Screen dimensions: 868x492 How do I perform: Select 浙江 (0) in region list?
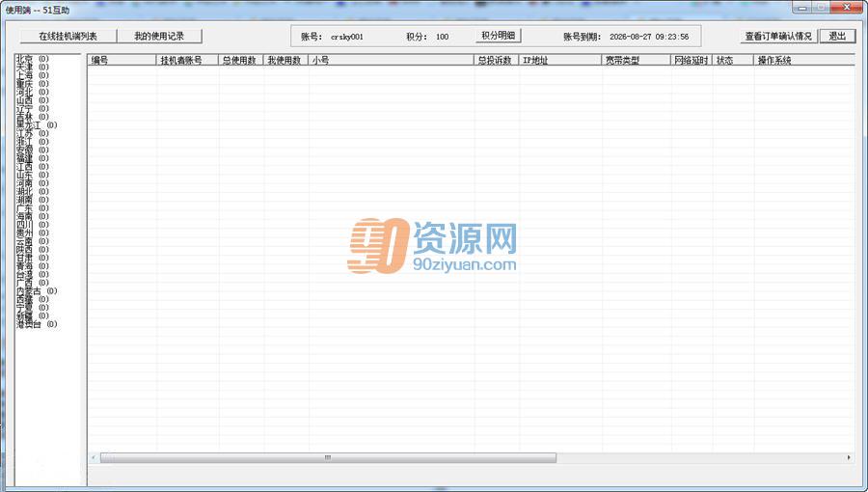click(x=32, y=142)
